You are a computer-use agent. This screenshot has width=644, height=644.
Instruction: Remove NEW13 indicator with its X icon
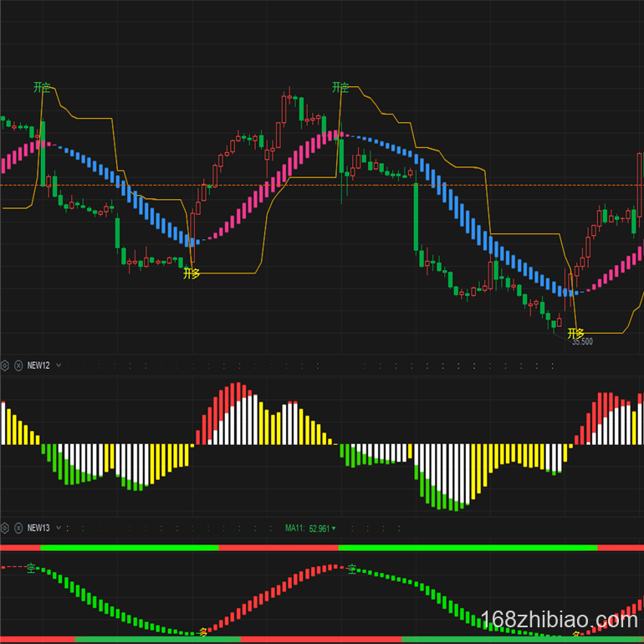click(x=18, y=528)
